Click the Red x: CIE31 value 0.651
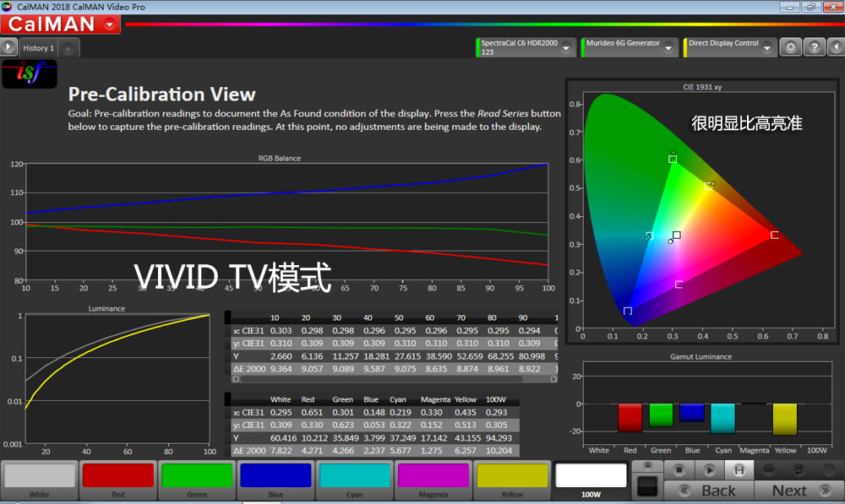The width and height of the screenshot is (845, 504). 312,412
